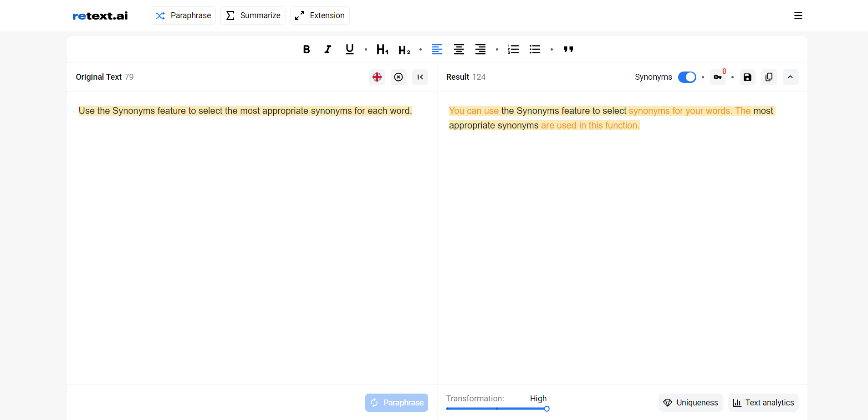The height and width of the screenshot is (420, 868).
Task: Toggle bold formatting in the toolbar
Action: click(x=306, y=49)
